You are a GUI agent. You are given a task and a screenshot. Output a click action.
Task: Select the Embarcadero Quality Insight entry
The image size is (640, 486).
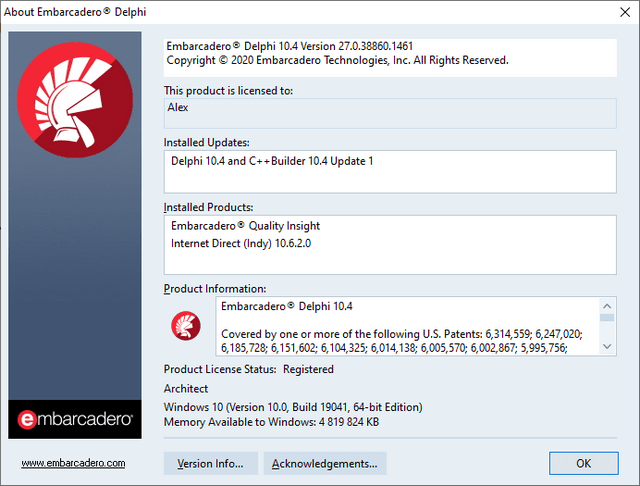[x=245, y=226]
